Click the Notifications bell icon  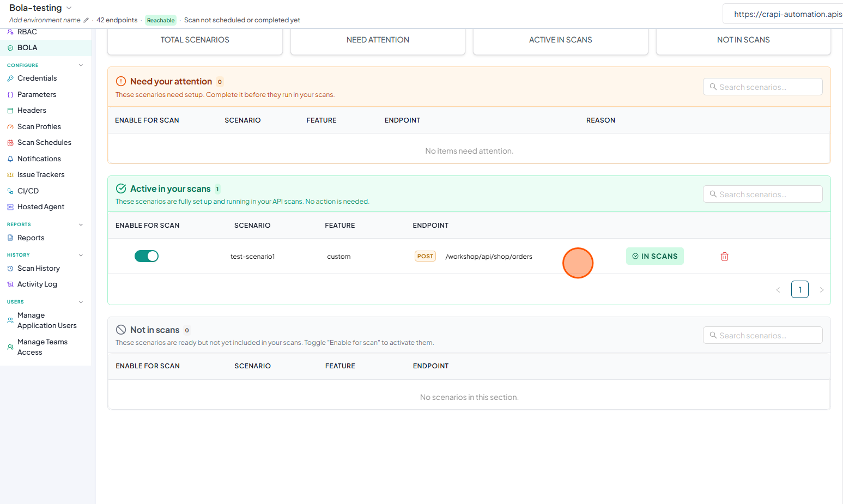[10, 159]
